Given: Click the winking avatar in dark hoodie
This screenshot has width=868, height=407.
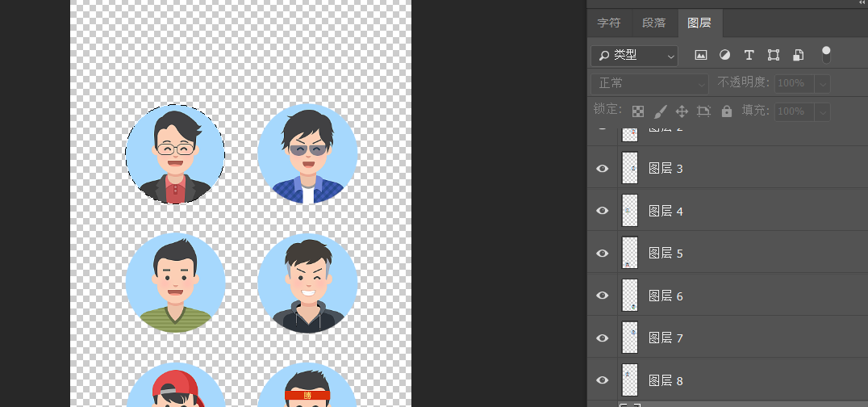Looking at the screenshot, I should (307, 283).
